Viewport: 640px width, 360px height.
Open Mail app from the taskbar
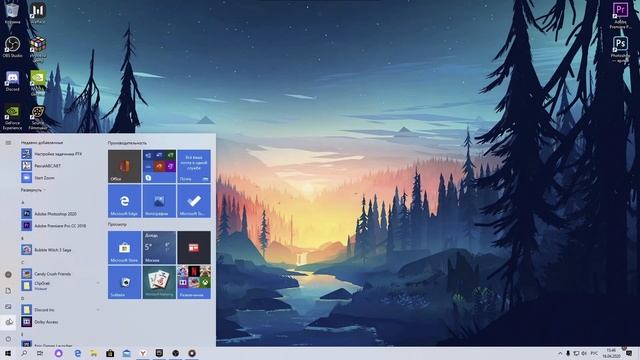[127, 353]
